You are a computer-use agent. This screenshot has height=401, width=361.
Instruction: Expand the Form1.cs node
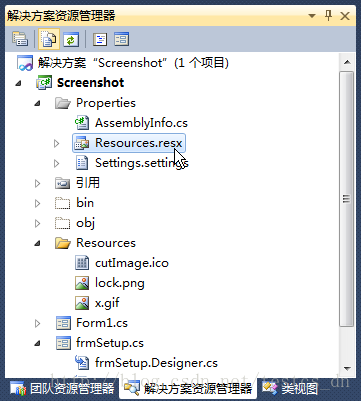pyautogui.click(x=38, y=323)
